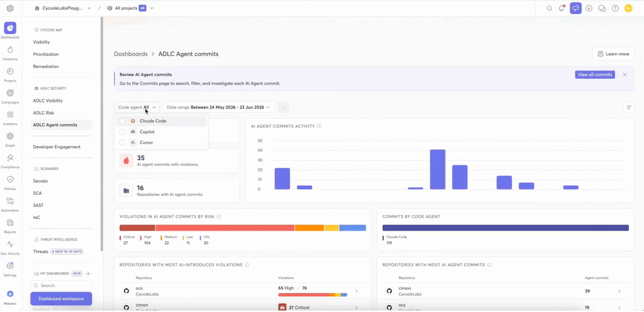
Task: Click info icon beside AI Agent Commits Activity
Action: coord(319,126)
